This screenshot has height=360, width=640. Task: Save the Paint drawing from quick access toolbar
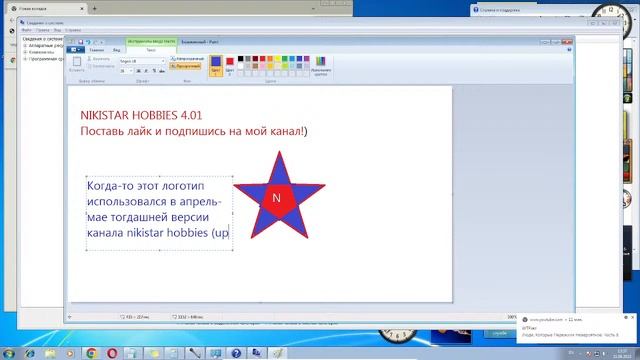(80, 42)
